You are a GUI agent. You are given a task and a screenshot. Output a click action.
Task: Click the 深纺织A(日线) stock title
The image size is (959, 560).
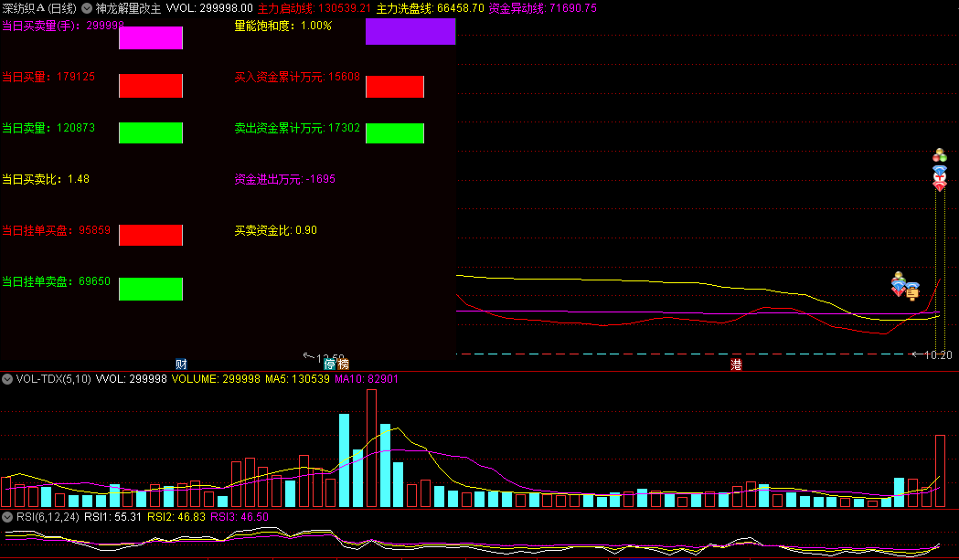[39, 8]
